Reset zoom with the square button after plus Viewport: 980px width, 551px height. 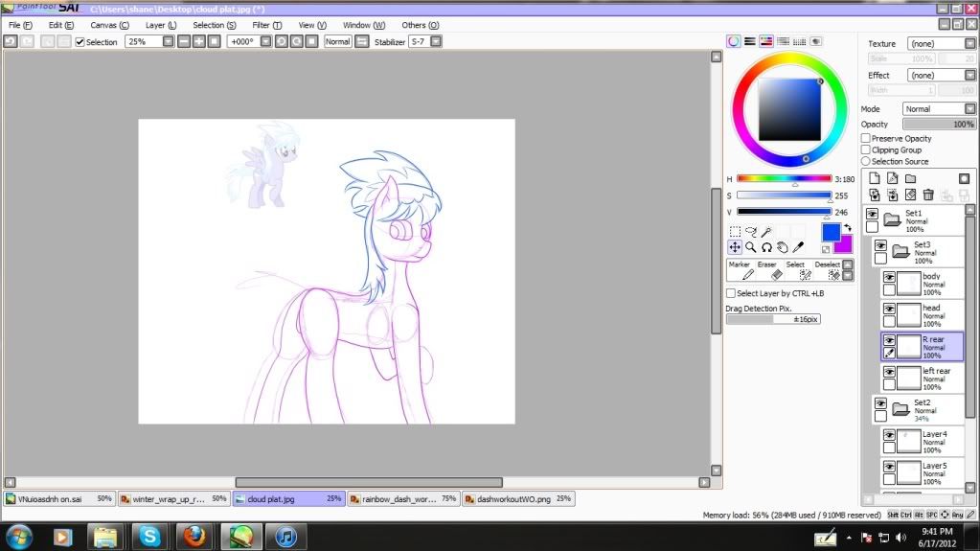click(x=214, y=41)
